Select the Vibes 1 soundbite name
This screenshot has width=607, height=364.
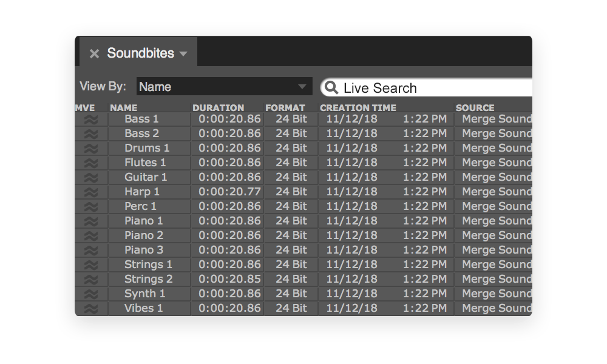pyautogui.click(x=144, y=308)
